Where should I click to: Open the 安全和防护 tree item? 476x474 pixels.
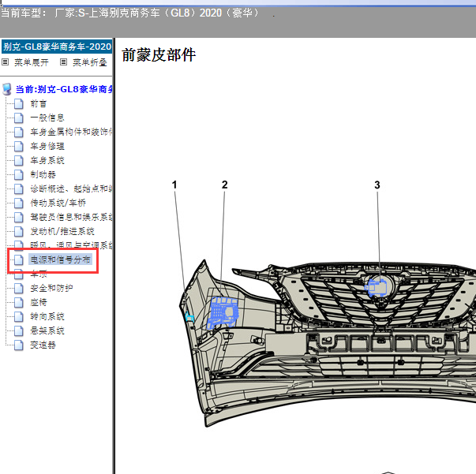(x=51, y=288)
